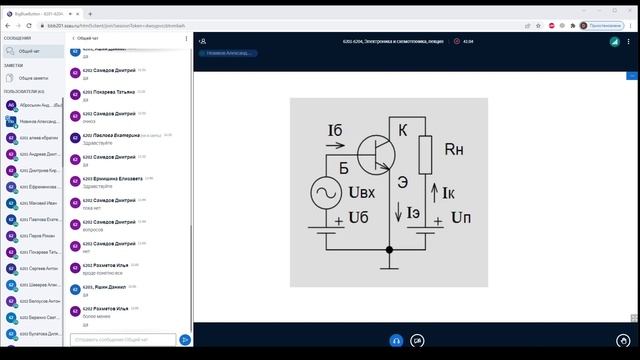Select the BigBlueButton browser tab

click(42, 14)
